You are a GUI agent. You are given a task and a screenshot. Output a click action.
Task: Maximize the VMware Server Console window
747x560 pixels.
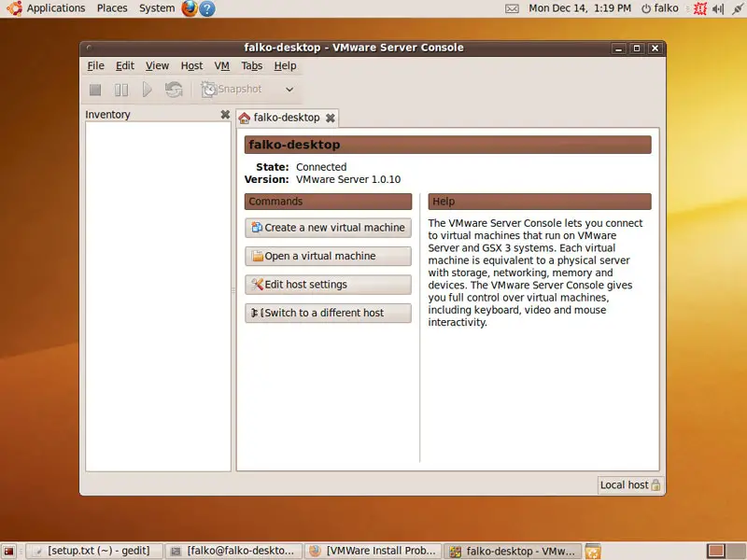pyautogui.click(x=637, y=49)
